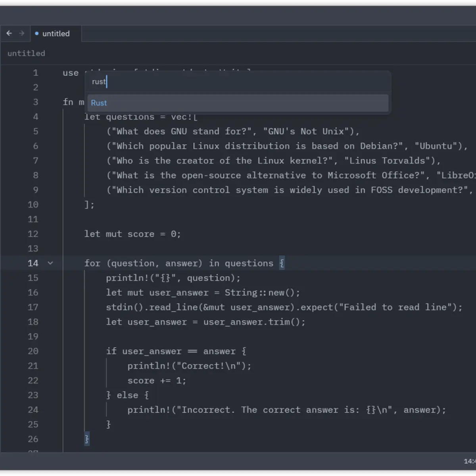The width and height of the screenshot is (476, 476).
Task: Click line number 20 in gutter
Action: (33, 351)
